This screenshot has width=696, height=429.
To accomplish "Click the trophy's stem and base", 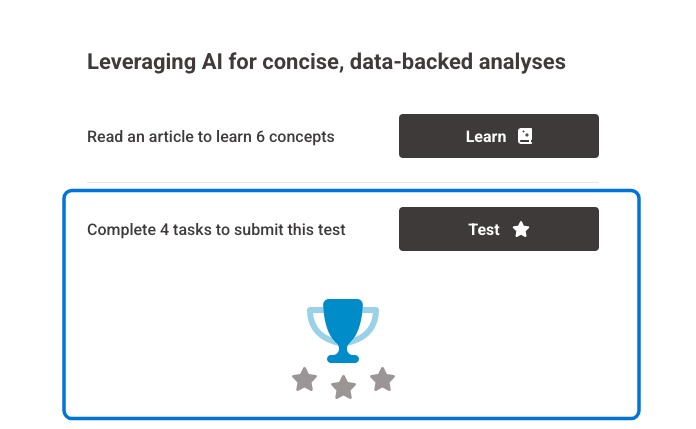I will tap(343, 353).
